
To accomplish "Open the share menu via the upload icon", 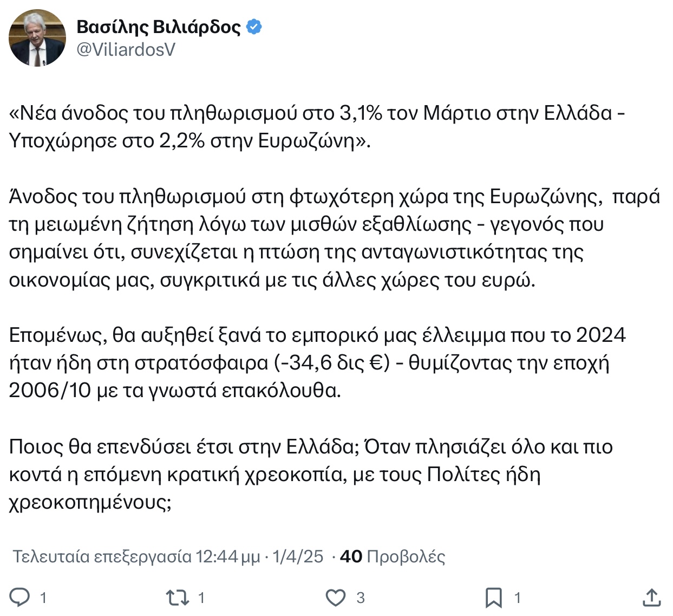I will coord(651,597).
